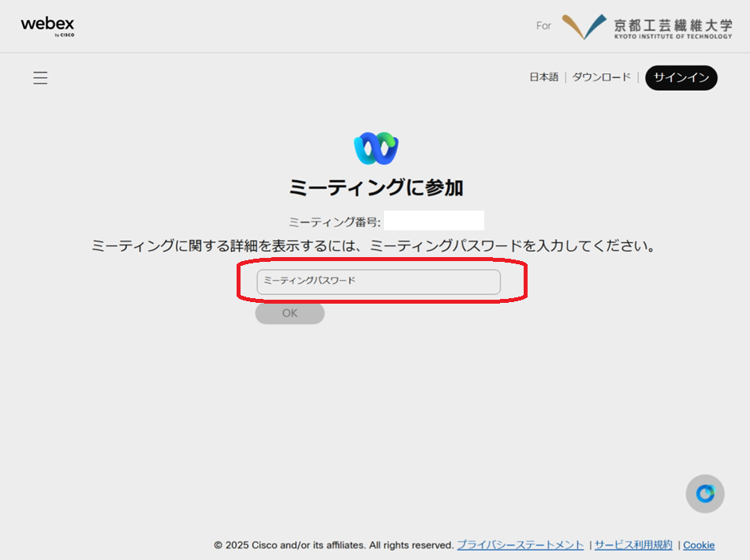Click the colorful Webex meeting logo
750x560 pixels.
click(x=376, y=148)
